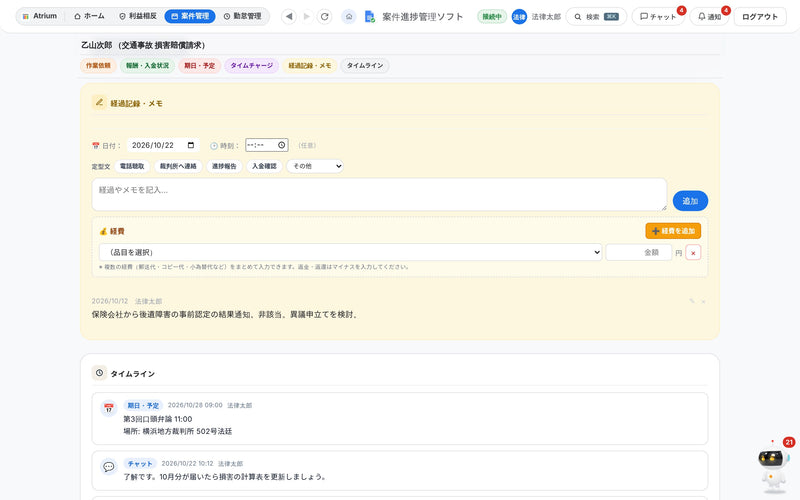
Task: Open the robot assistant icon
Action: 773,465
